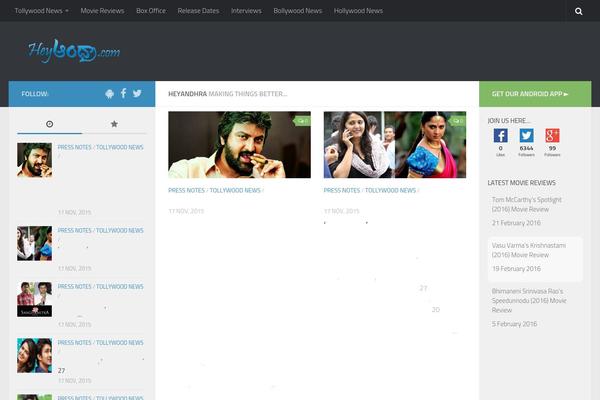
Task: Open first sidebar thumbnail of bearded man
Action: 34,160
